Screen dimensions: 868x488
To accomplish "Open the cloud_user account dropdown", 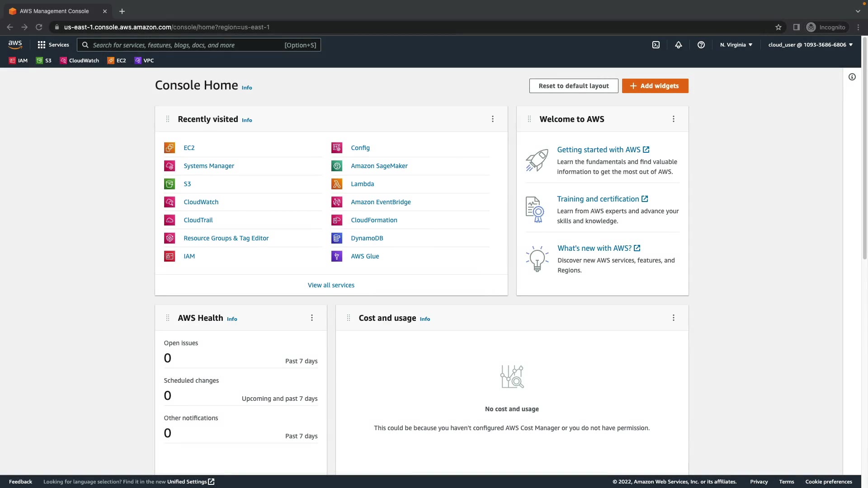I will coord(810,45).
